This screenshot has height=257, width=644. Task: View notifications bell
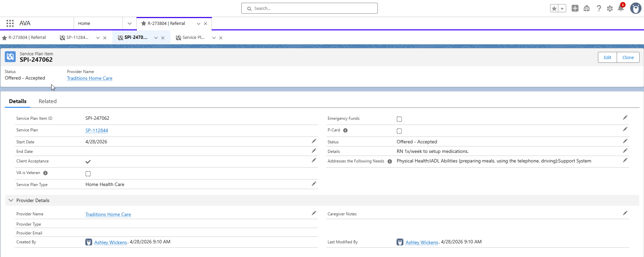621,8
